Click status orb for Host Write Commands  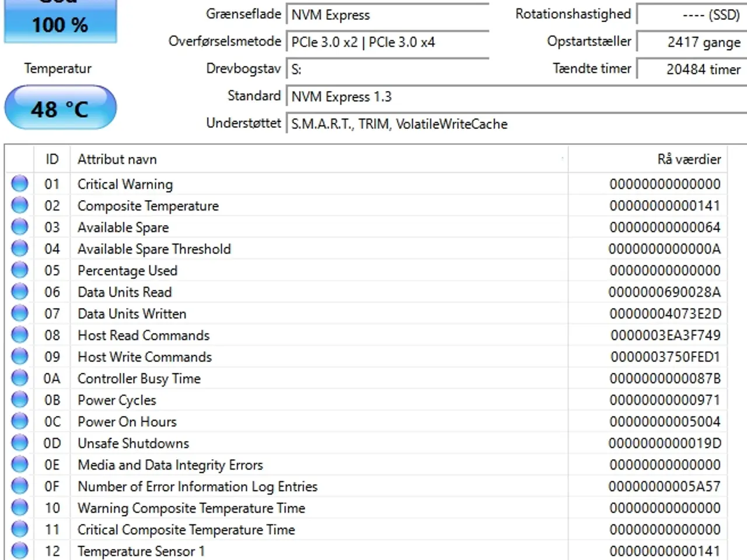pos(19,356)
